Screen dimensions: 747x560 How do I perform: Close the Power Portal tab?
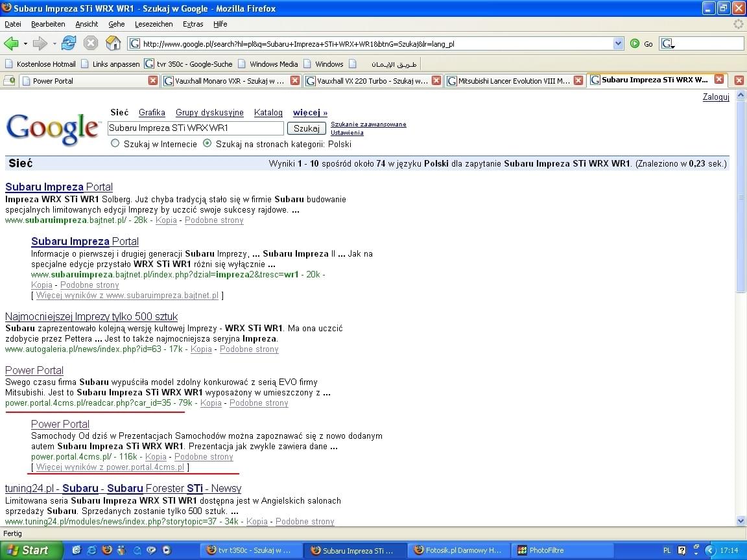pos(153,80)
